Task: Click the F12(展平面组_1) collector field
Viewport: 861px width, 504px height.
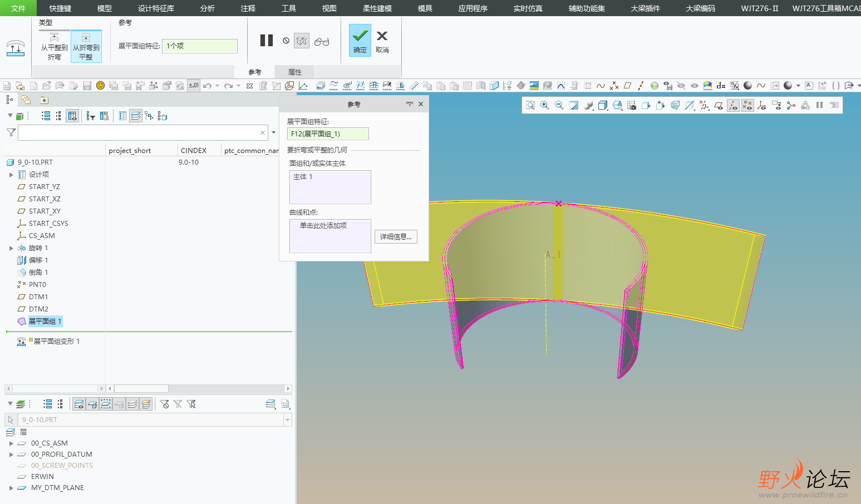Action: [328, 134]
